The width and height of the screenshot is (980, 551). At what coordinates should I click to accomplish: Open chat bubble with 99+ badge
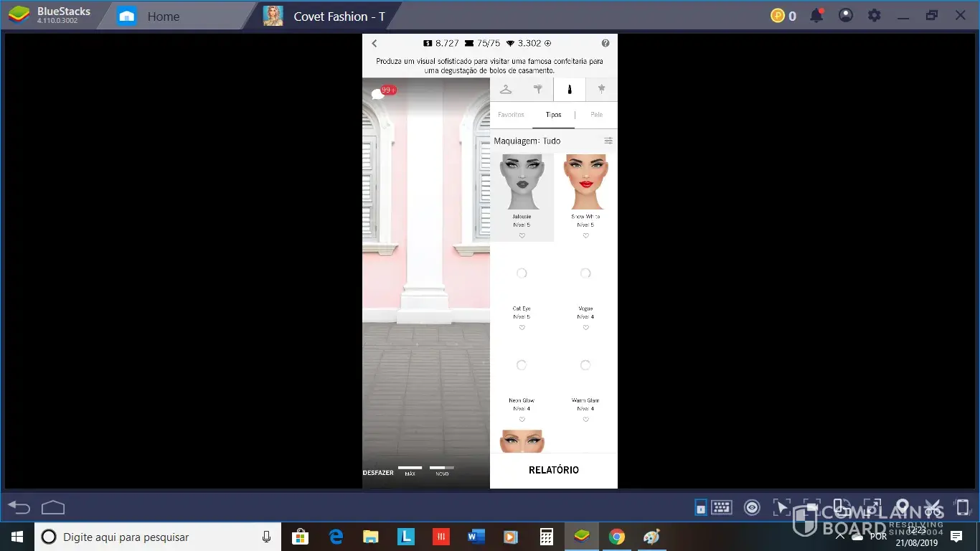click(379, 93)
